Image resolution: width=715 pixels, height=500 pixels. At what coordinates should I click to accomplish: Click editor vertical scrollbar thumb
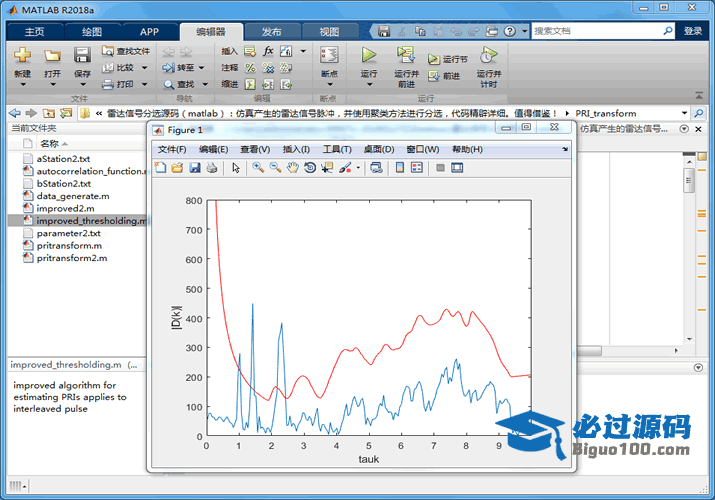pos(689,180)
